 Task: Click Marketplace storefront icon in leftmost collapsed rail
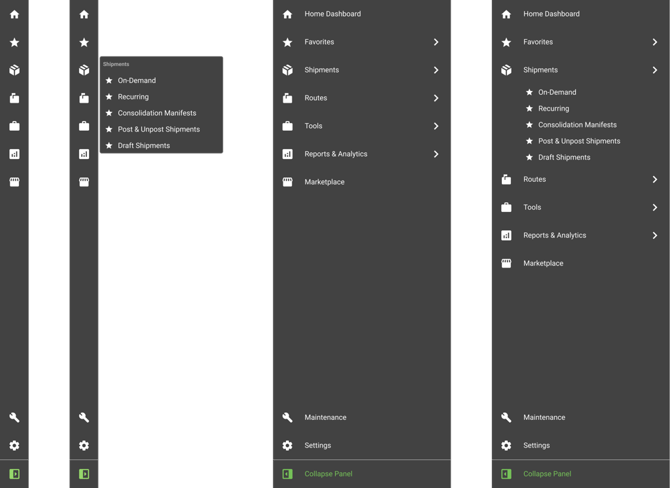click(x=14, y=182)
